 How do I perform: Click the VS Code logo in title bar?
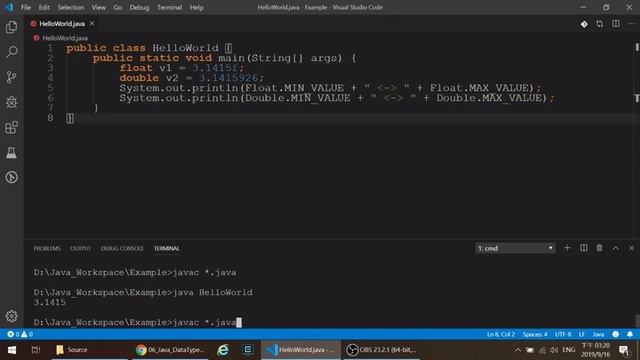pyautogui.click(x=9, y=7)
